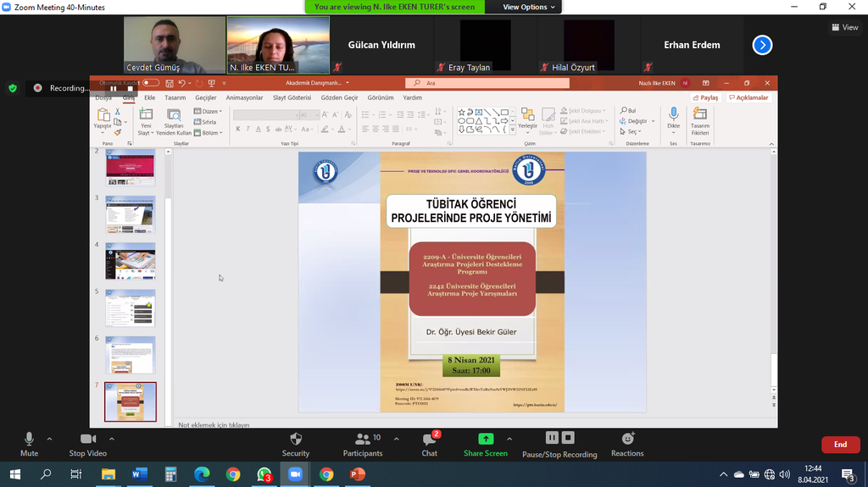Open the Açıklamalar comments button
The width and height of the screenshot is (868, 487).
pyautogui.click(x=748, y=97)
